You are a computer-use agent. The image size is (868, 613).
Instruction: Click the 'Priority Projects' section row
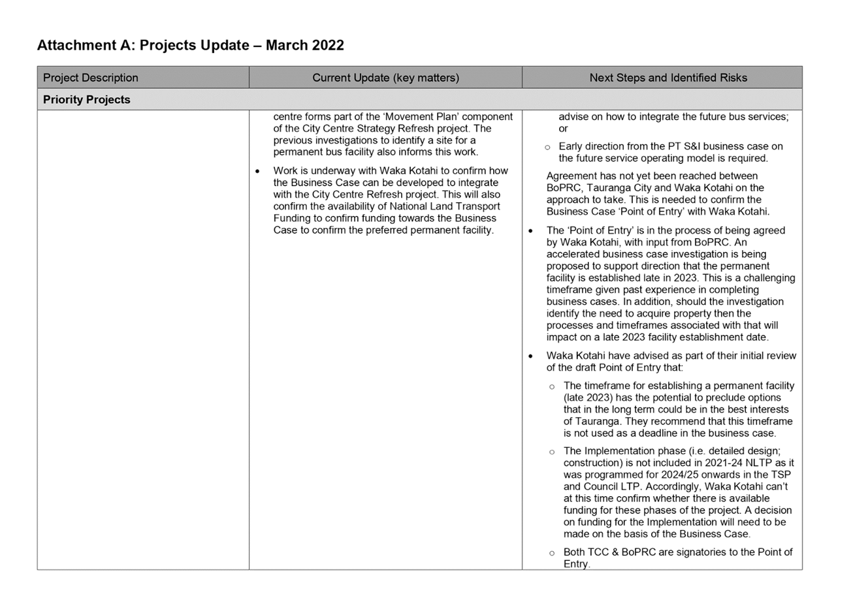[x=420, y=99]
